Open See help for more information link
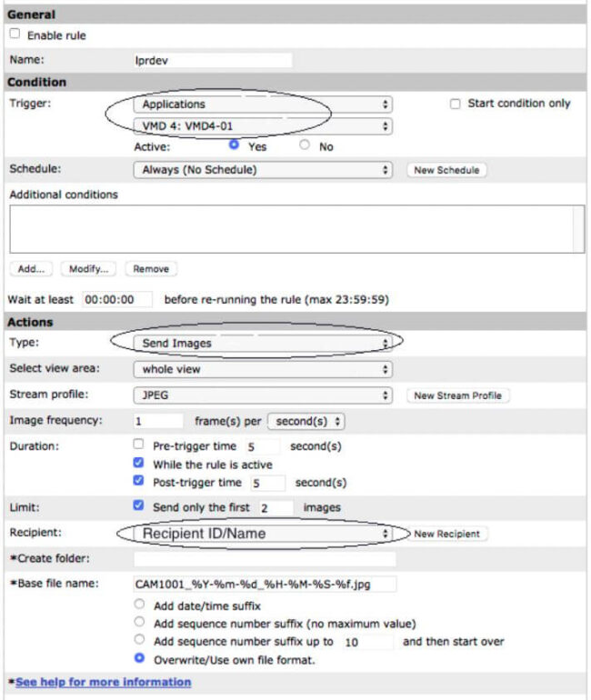Image resolution: width=591 pixels, height=700 pixels. [103, 682]
